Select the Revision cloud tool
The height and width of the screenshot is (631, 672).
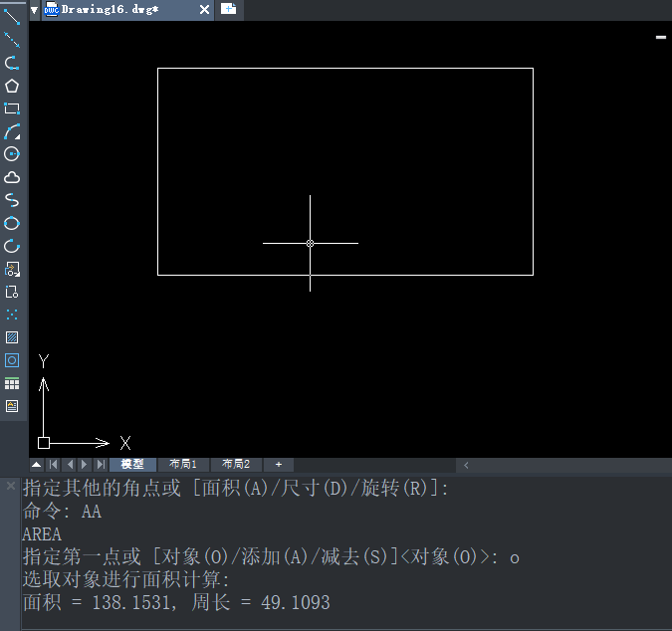[12, 177]
